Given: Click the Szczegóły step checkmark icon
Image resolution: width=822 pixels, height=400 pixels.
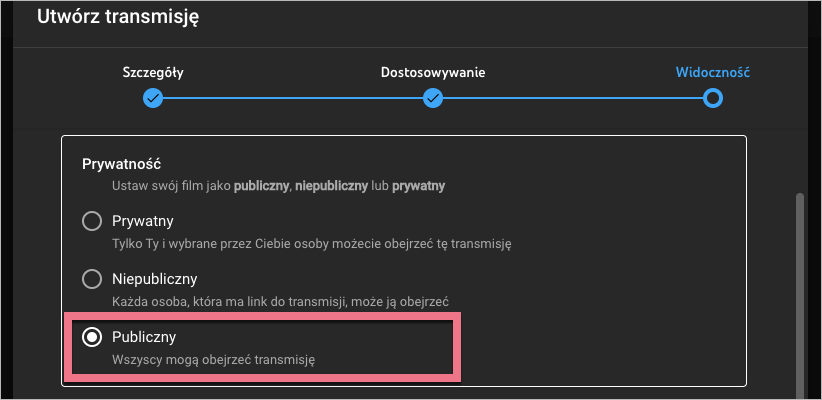Looking at the screenshot, I should (152, 98).
